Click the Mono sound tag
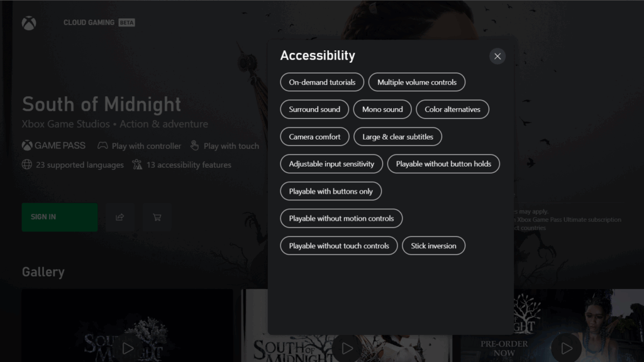Viewport: 644px width, 362px height. click(x=382, y=109)
